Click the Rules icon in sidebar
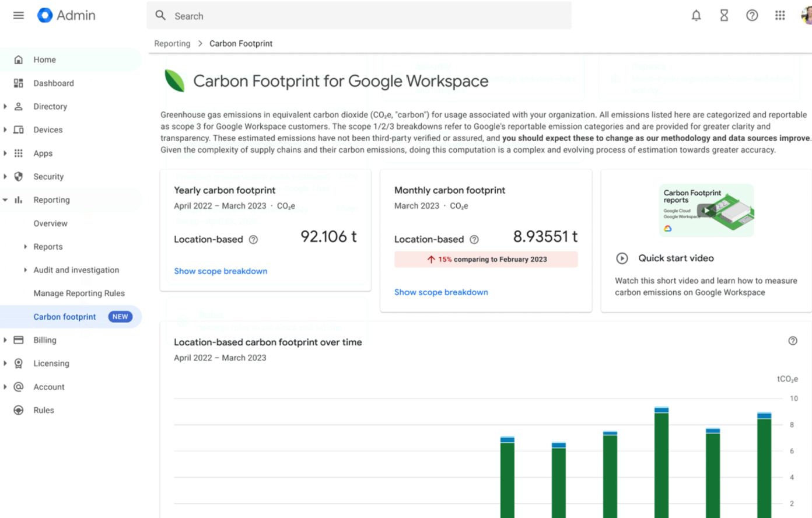 pos(19,410)
